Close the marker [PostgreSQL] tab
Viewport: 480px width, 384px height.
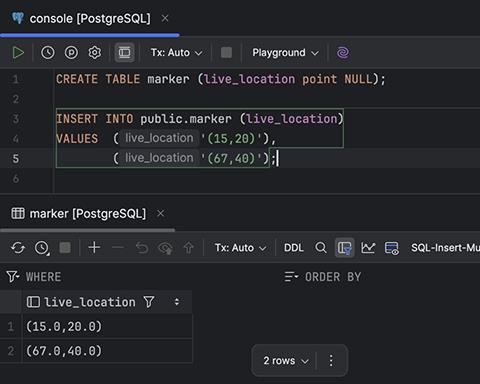coord(160,213)
